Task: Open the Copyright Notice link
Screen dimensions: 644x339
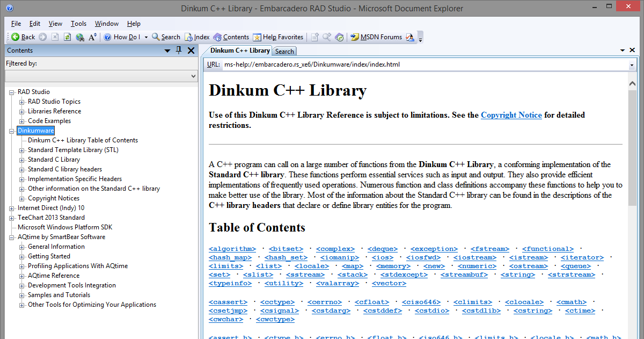Action: pos(511,115)
